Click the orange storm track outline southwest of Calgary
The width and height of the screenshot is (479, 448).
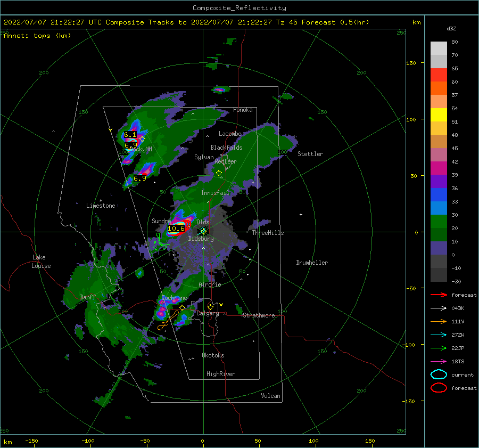[x=168, y=321]
